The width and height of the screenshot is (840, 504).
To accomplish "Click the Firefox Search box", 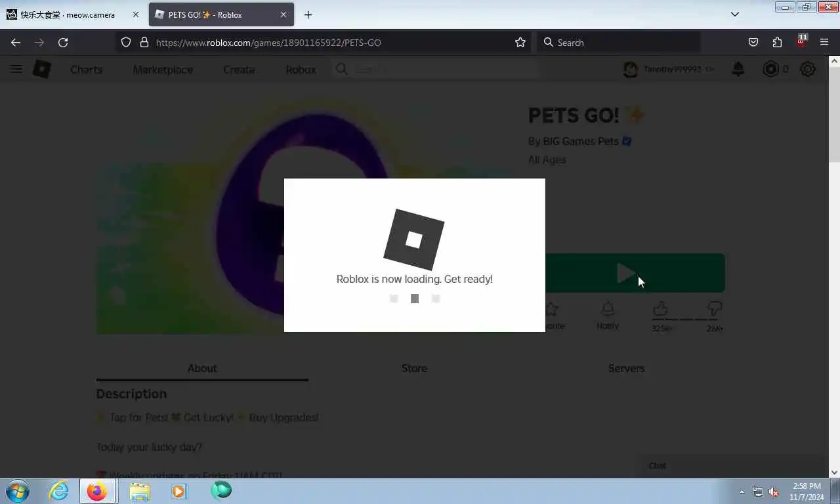I will pyautogui.click(x=618, y=42).
